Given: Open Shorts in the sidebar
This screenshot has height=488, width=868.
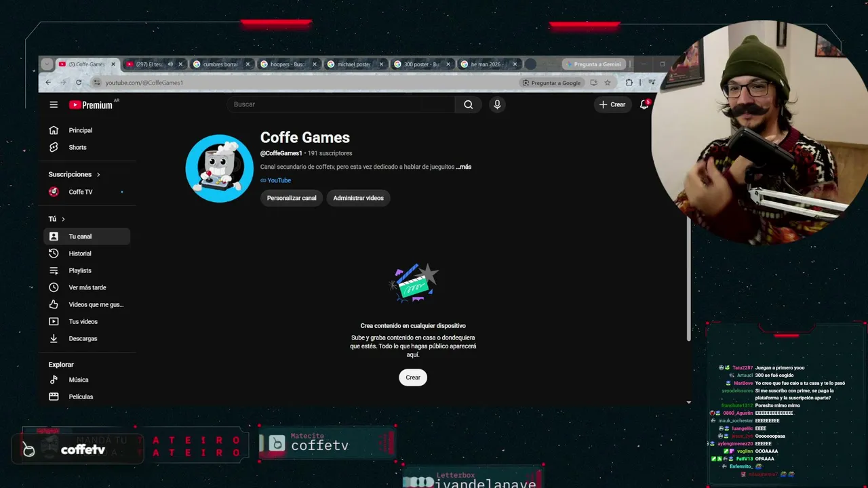Looking at the screenshot, I should click(x=87, y=147).
